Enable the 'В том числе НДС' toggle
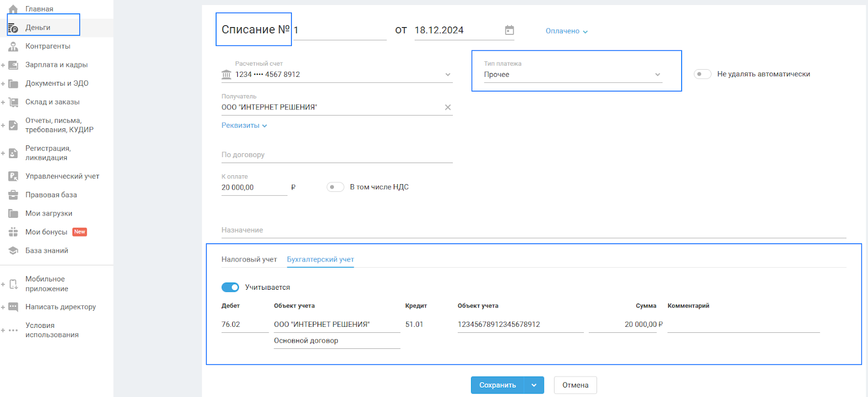 (x=335, y=187)
